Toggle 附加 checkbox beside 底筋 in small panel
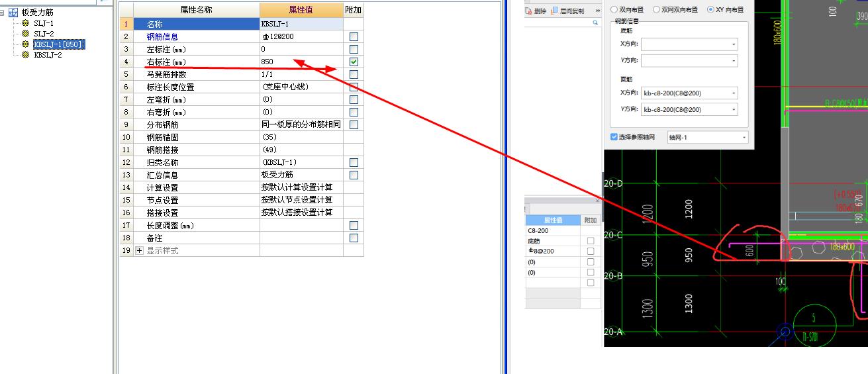Image resolution: width=868 pixels, height=374 pixels. (x=591, y=241)
